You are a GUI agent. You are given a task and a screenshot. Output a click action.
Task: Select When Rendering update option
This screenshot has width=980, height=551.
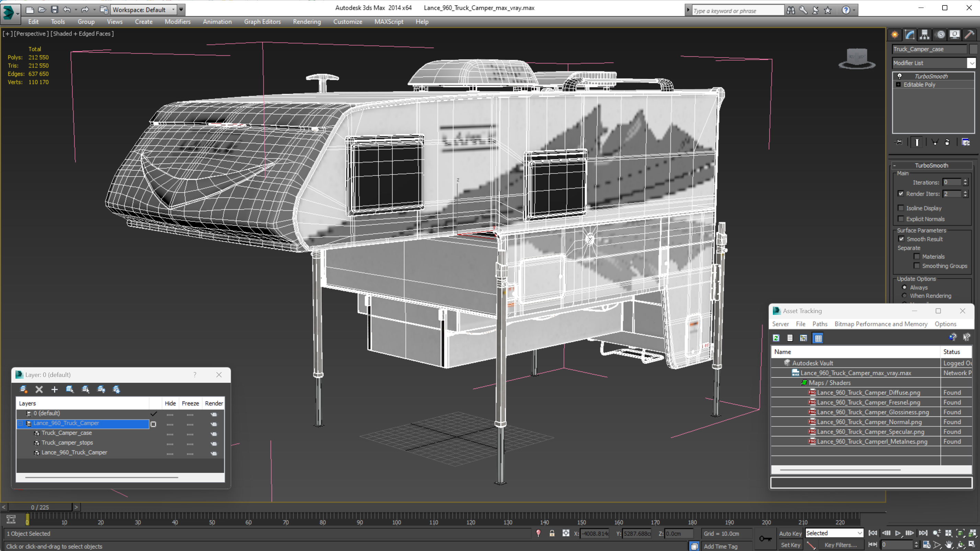904,296
